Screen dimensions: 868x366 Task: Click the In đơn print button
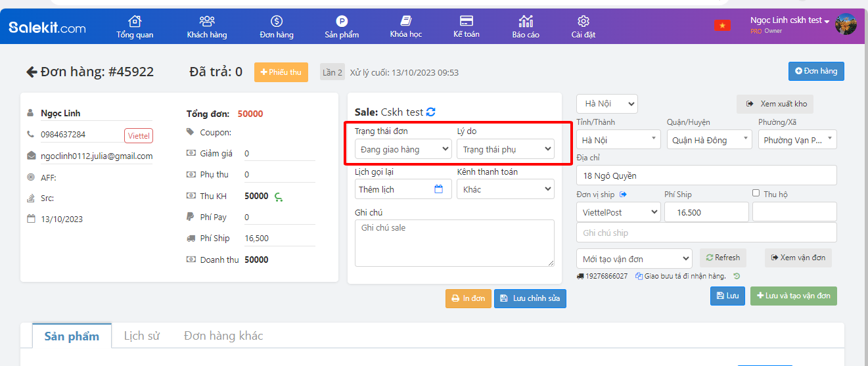pos(468,298)
